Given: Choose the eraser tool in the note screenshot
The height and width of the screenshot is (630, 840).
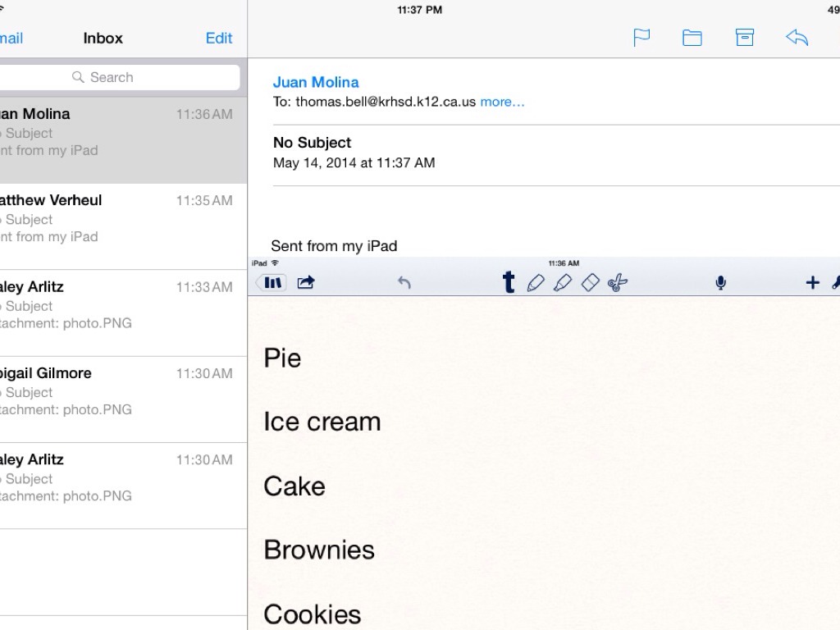Looking at the screenshot, I should pyautogui.click(x=591, y=283).
